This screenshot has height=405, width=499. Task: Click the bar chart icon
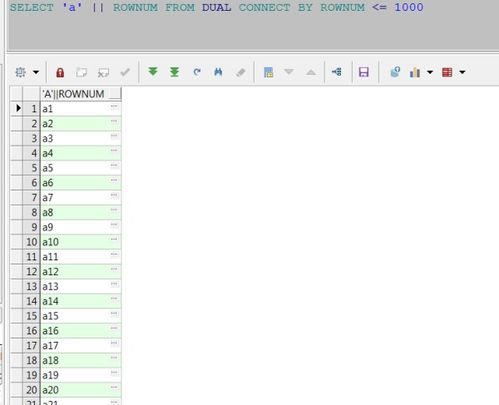[415, 72]
